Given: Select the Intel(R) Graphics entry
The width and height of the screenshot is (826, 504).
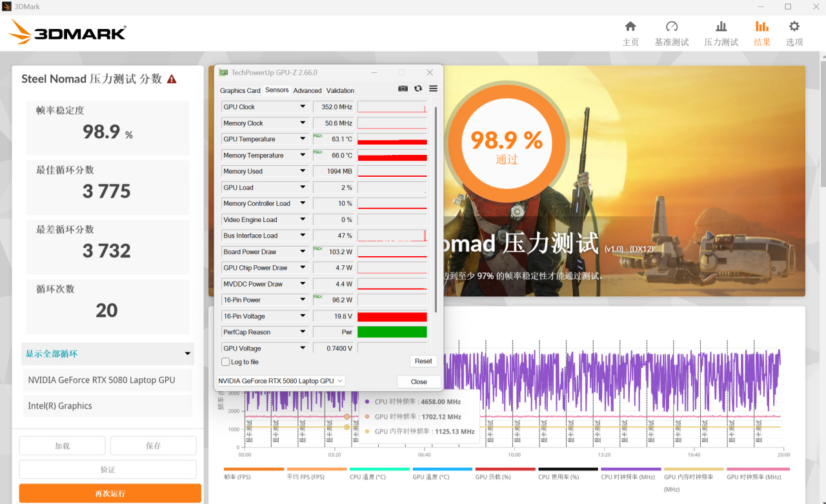Looking at the screenshot, I should [107, 406].
